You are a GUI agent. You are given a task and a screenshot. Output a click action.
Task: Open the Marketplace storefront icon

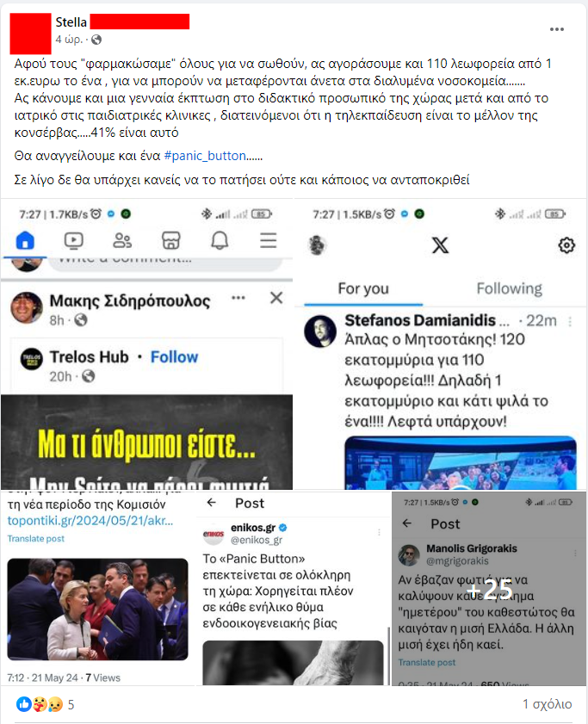[171, 240]
